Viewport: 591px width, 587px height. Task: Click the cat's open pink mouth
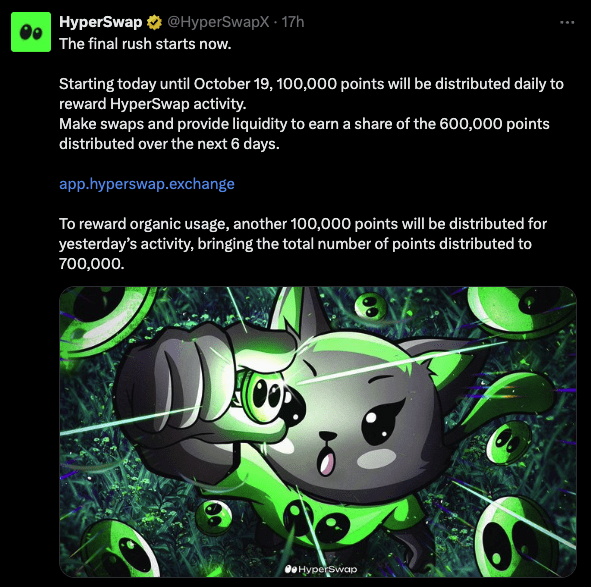(326, 463)
